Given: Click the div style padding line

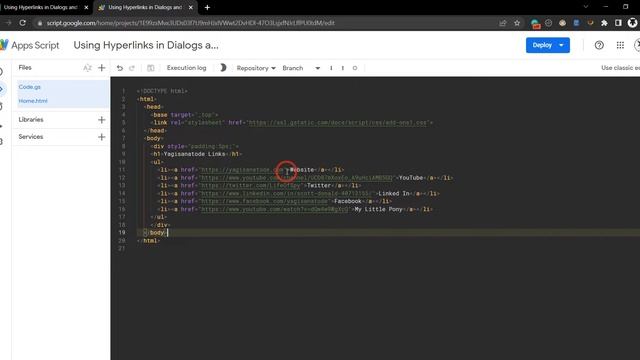Looking at the screenshot, I should click(195, 146).
